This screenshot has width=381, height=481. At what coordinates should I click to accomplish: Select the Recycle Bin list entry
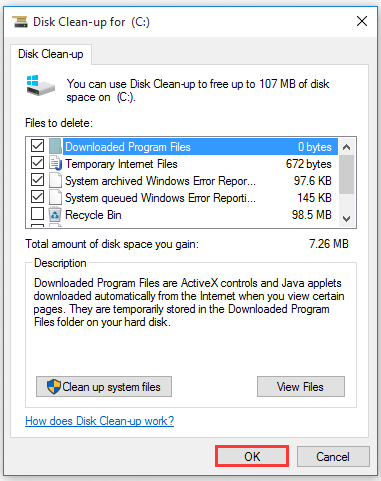[x=181, y=215]
